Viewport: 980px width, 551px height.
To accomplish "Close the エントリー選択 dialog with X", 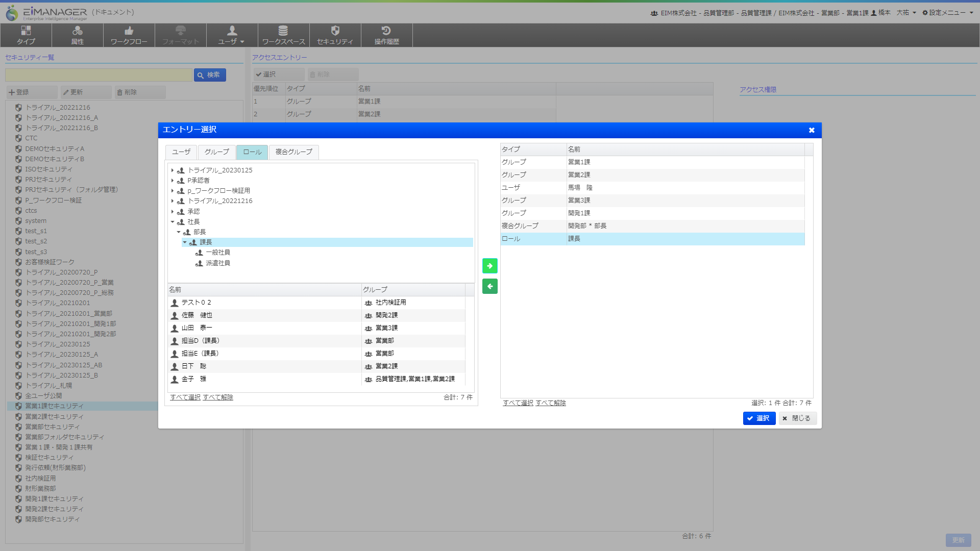I will coord(812,130).
